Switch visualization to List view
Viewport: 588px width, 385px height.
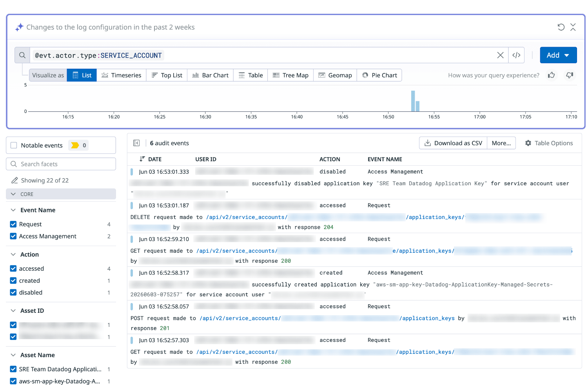(82, 75)
